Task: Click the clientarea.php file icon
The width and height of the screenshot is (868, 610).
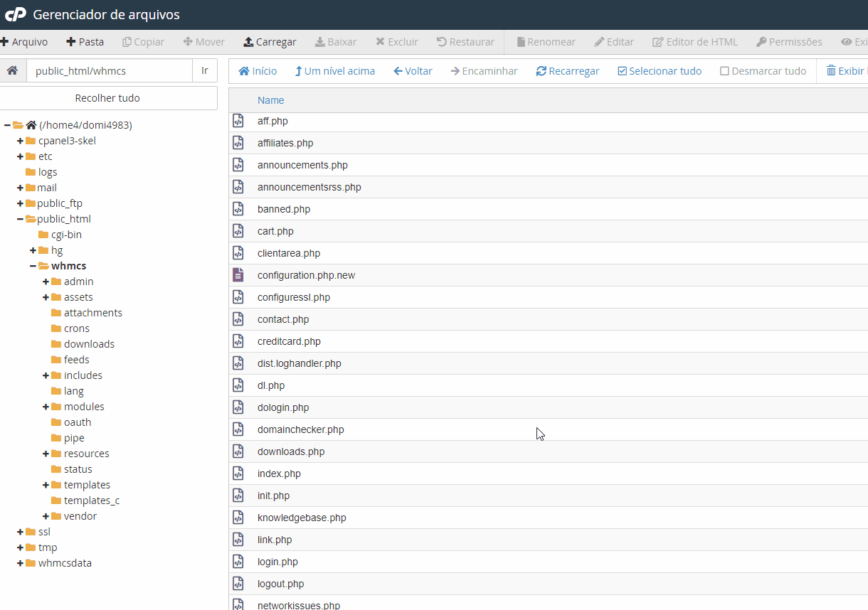Action: coord(238,253)
